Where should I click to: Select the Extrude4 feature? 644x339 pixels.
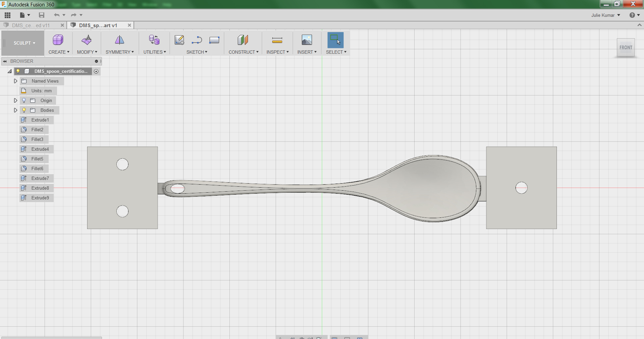coord(37,149)
